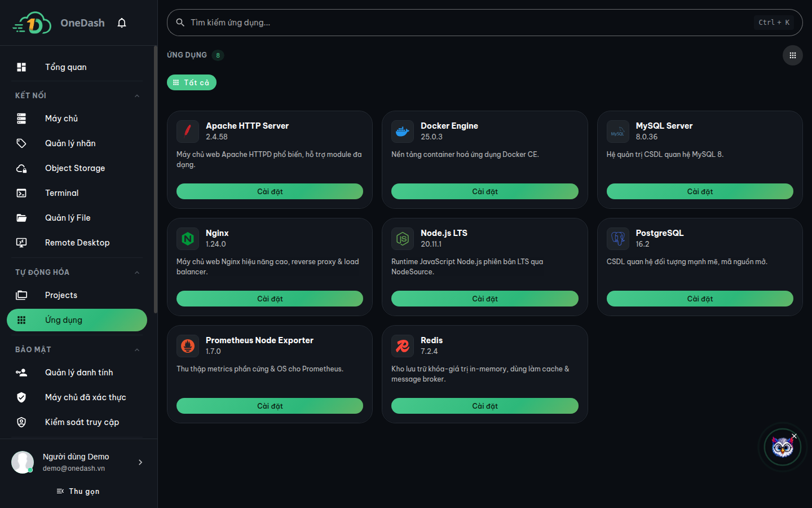
Task: Click the PostgreSQL elephant icon
Action: pos(618,239)
